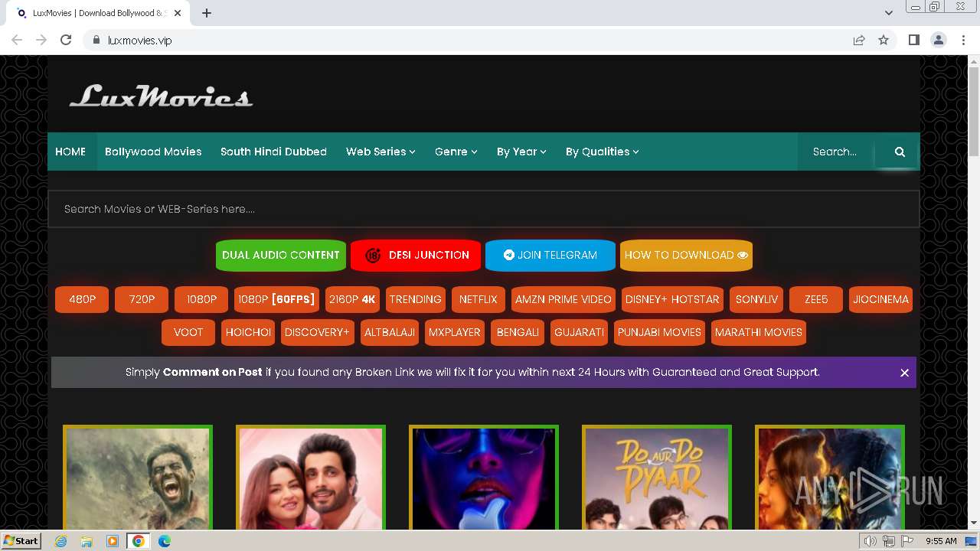The height and width of the screenshot is (551, 980).
Task: Open DISNEY+ HOTSTAR category
Action: [672, 299]
